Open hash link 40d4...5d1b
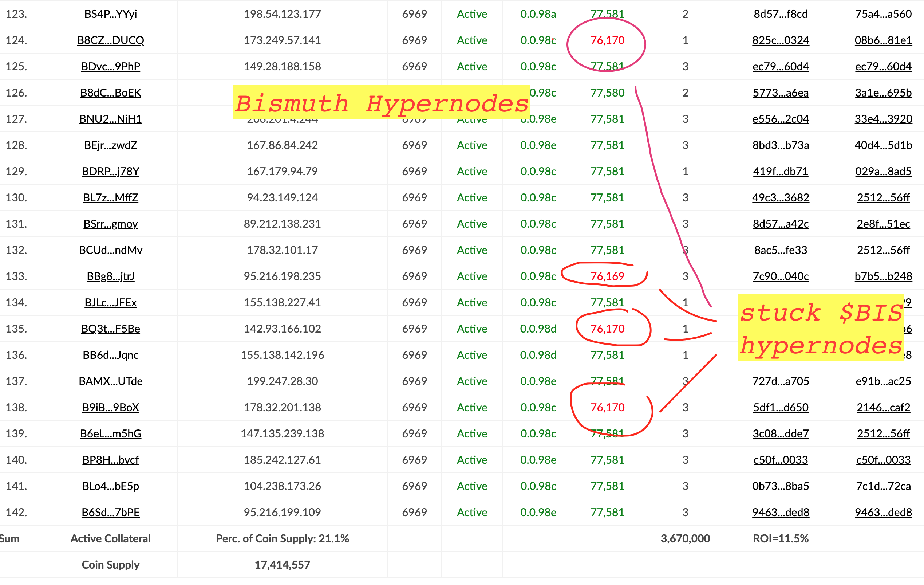Screen dimensions: 924x585 click(x=883, y=145)
